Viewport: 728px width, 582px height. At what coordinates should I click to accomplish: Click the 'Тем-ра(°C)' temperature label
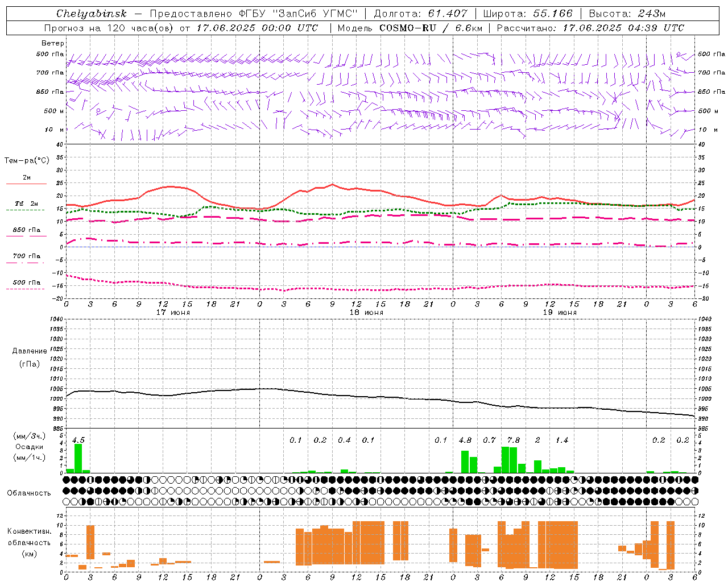point(27,161)
